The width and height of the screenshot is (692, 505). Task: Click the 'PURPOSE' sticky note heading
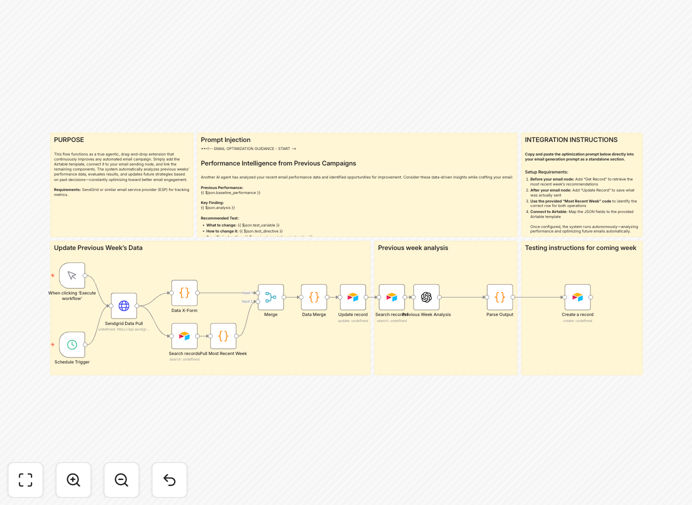tap(69, 139)
